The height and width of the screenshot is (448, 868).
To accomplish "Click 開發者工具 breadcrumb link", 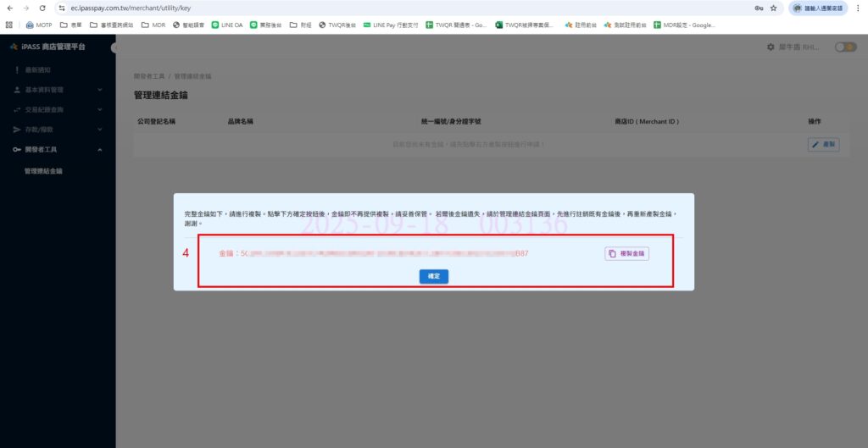I will pos(148,76).
